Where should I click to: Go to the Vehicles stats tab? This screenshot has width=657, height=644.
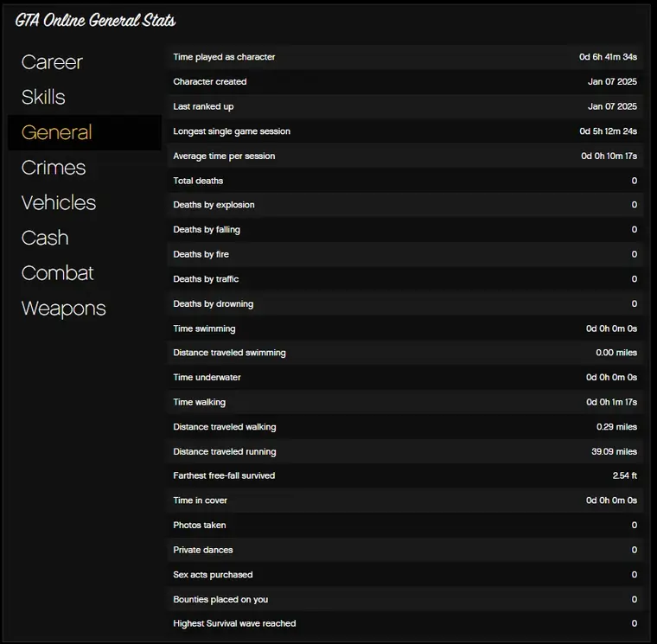pos(59,203)
